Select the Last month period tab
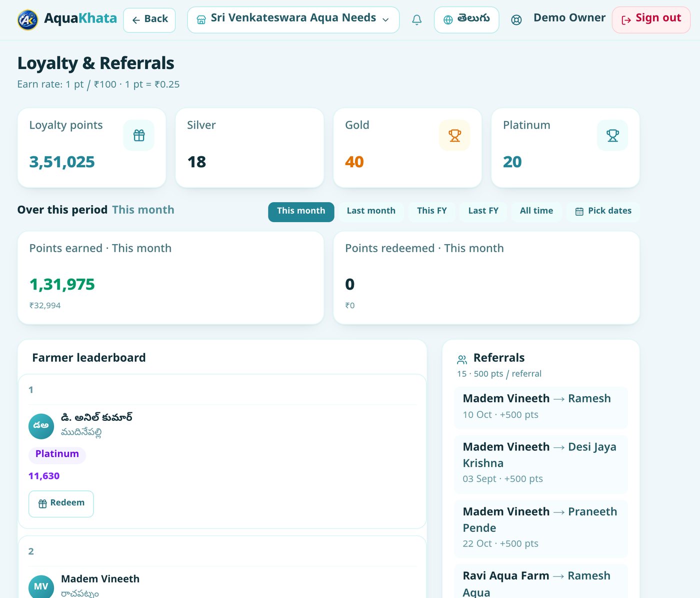 [371, 211]
